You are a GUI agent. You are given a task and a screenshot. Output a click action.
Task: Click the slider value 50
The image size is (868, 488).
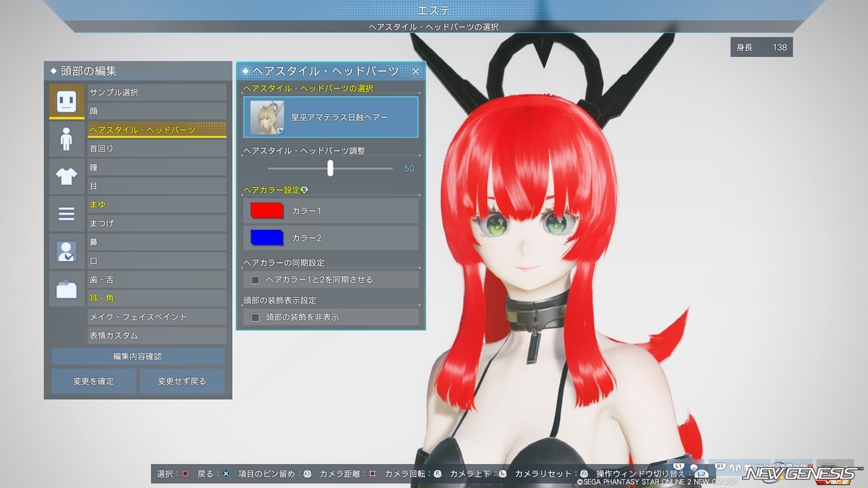pyautogui.click(x=409, y=168)
